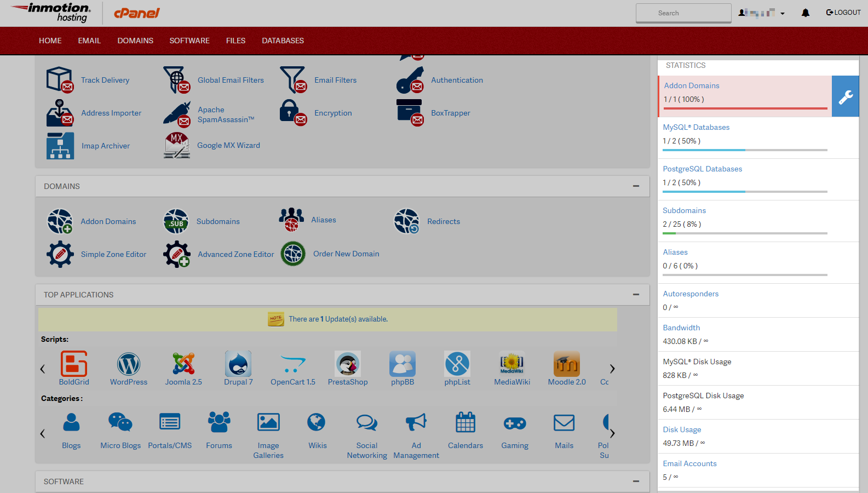
Task: Click the Google MX Wizard icon
Action: 176,145
